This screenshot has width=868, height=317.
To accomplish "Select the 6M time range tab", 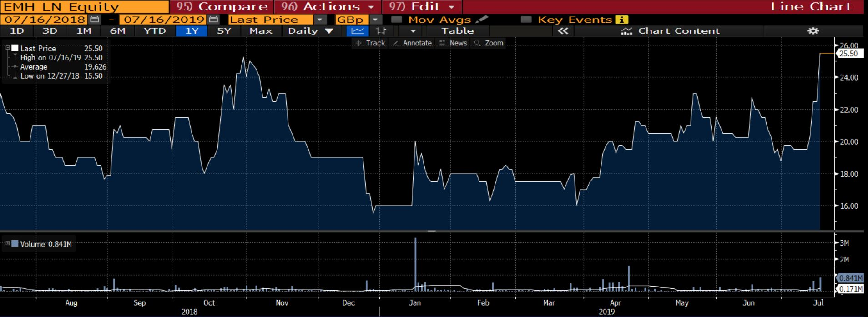I will (117, 31).
